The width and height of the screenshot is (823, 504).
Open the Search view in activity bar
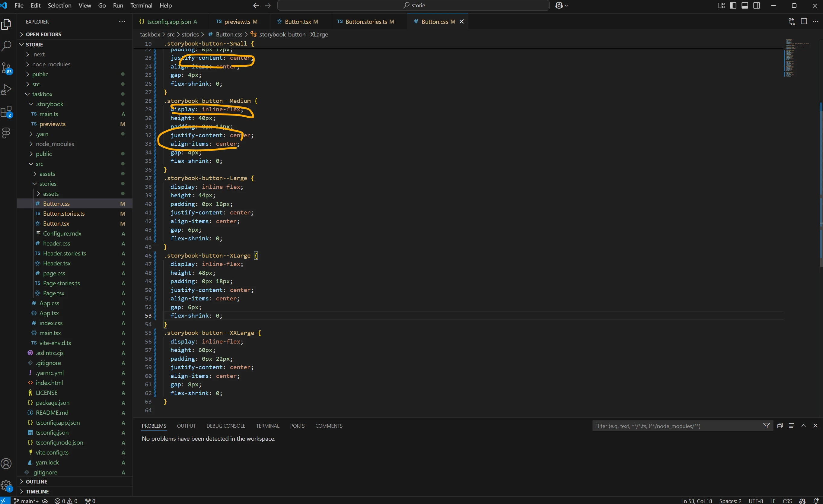(6, 46)
